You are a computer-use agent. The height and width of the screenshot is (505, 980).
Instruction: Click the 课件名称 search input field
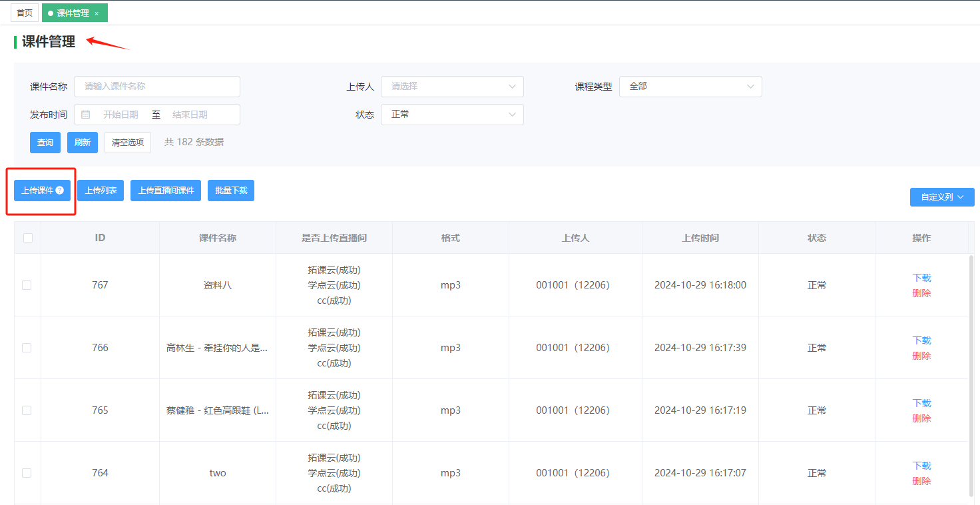(157, 87)
